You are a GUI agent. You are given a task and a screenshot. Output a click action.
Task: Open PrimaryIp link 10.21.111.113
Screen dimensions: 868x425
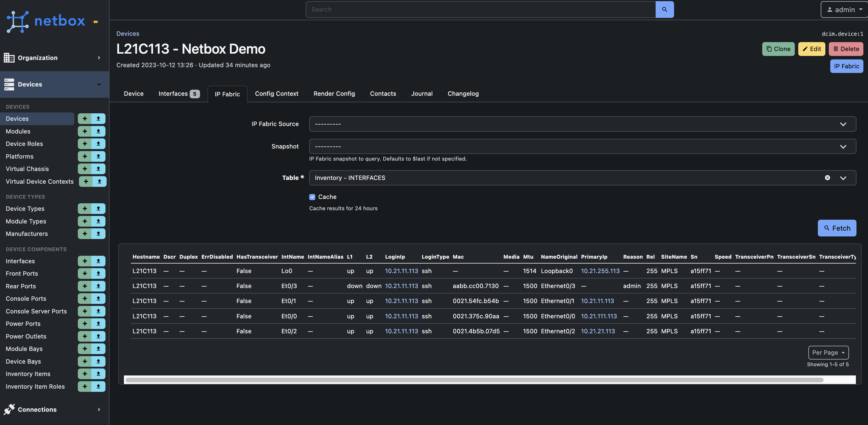(599, 316)
